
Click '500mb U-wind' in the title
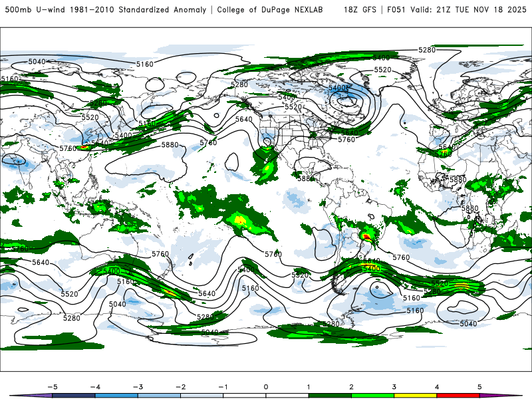coord(35,9)
